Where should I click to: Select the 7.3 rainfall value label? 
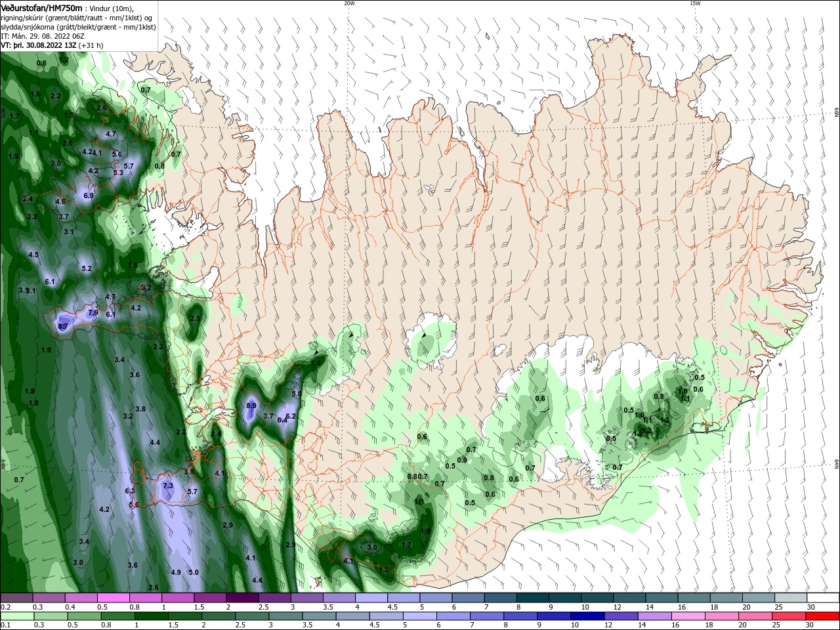coord(168,486)
